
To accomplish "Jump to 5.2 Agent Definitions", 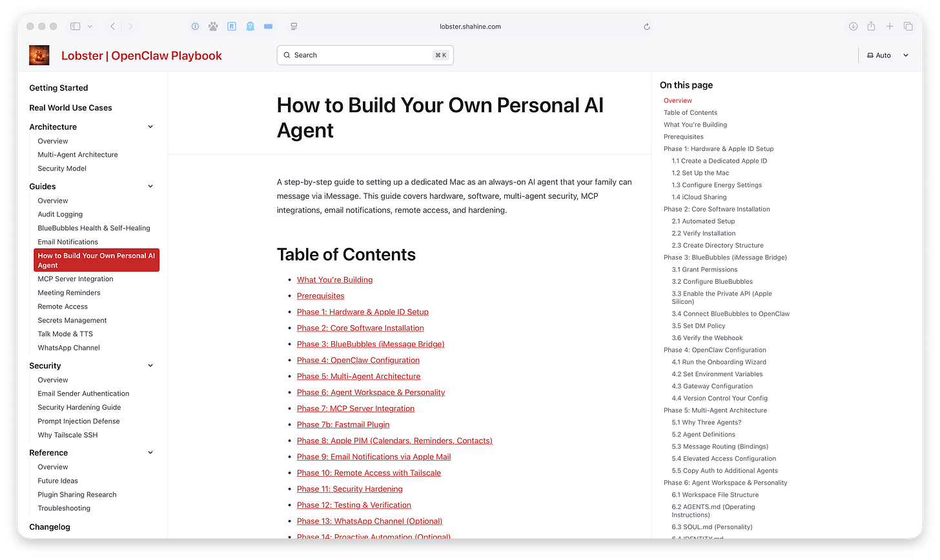I will 703,435.
